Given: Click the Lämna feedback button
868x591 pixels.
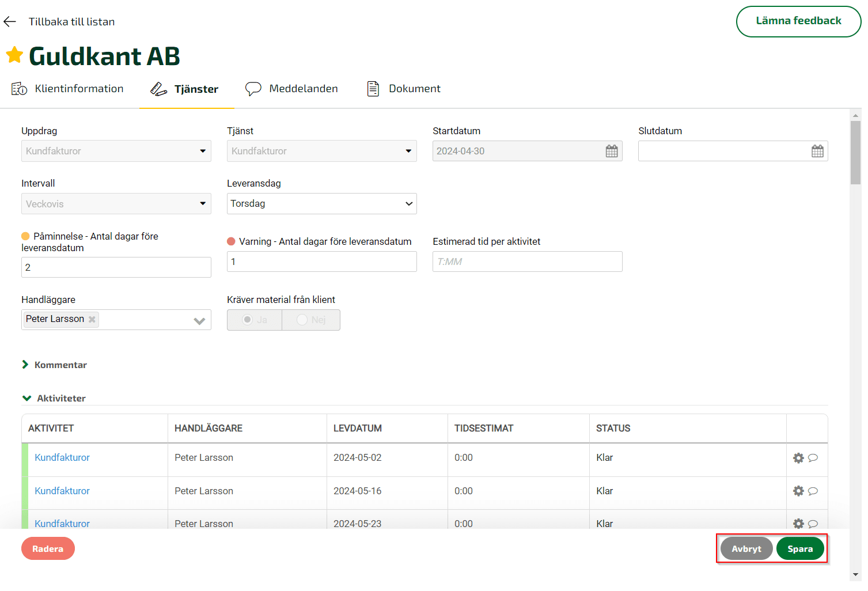Looking at the screenshot, I should [798, 21].
